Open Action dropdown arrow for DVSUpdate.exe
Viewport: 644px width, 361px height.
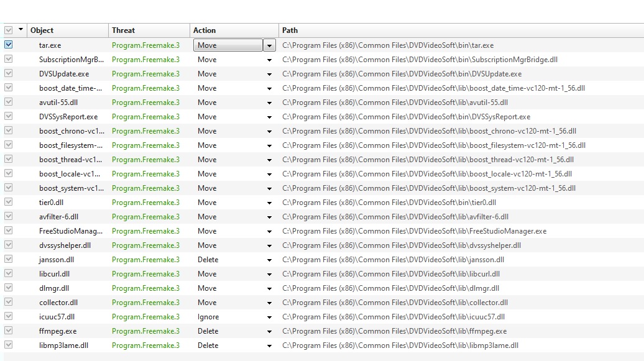point(269,74)
